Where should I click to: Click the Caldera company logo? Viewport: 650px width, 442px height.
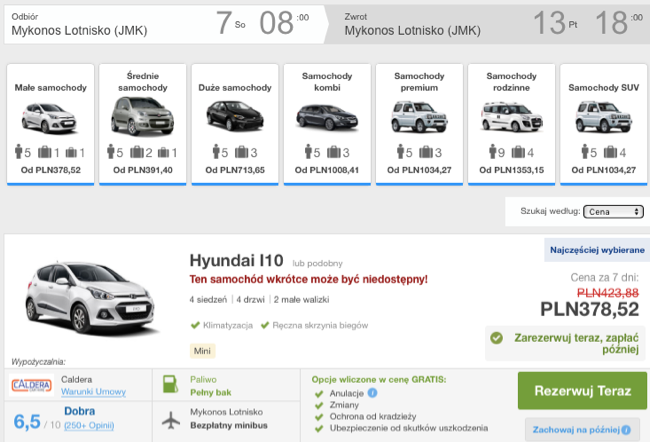point(32,386)
